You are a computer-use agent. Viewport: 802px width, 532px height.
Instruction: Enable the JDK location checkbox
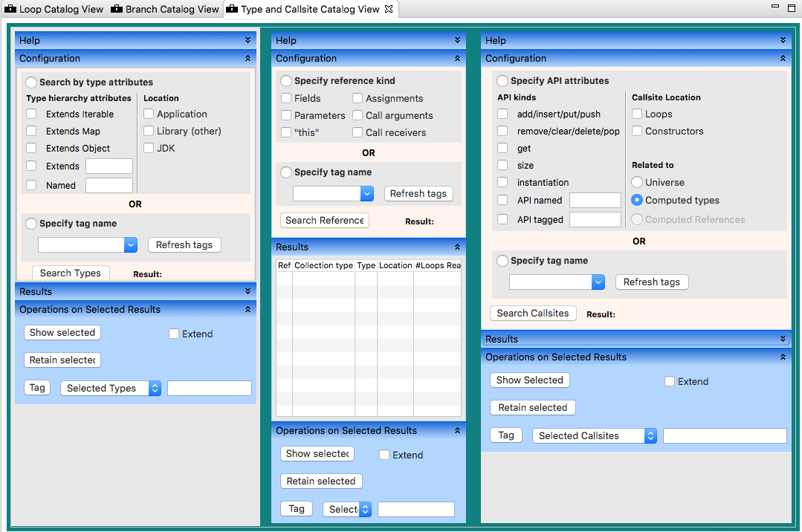coord(149,148)
